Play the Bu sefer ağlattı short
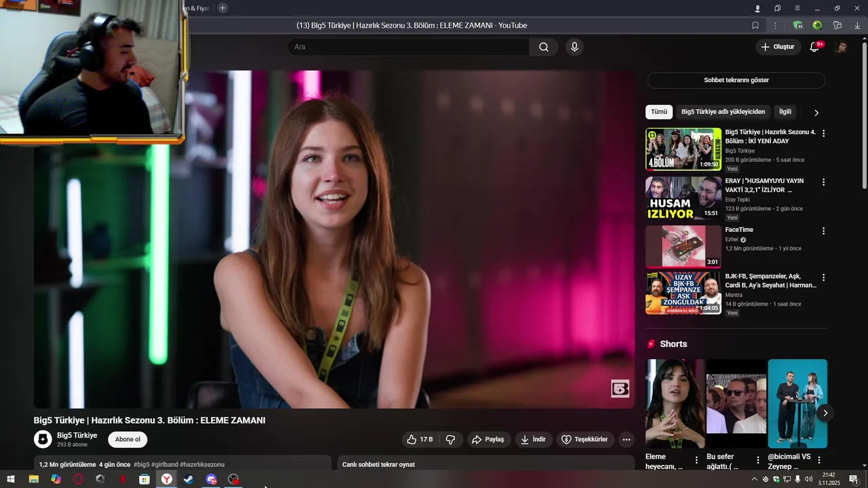868x488 pixels. tap(736, 403)
